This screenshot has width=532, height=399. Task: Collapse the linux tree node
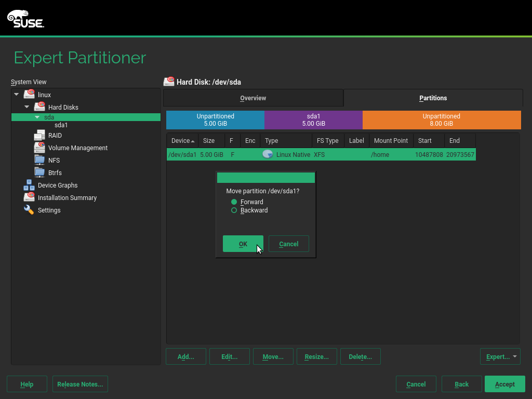pyautogui.click(x=17, y=95)
